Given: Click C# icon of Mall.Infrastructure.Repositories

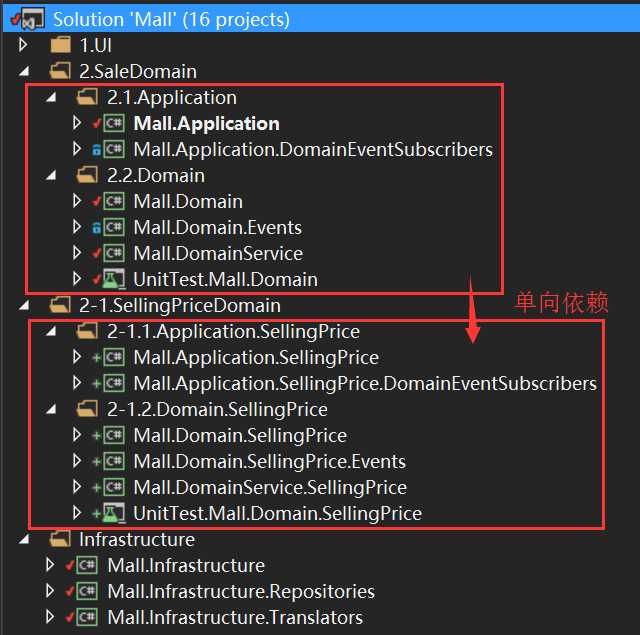Looking at the screenshot, I should pos(87,591).
